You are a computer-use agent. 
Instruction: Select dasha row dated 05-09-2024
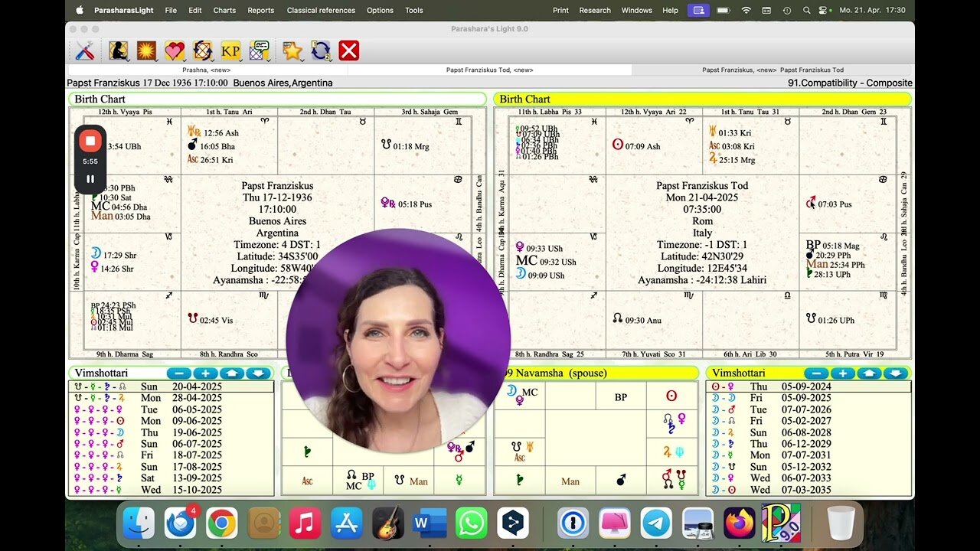pos(808,387)
